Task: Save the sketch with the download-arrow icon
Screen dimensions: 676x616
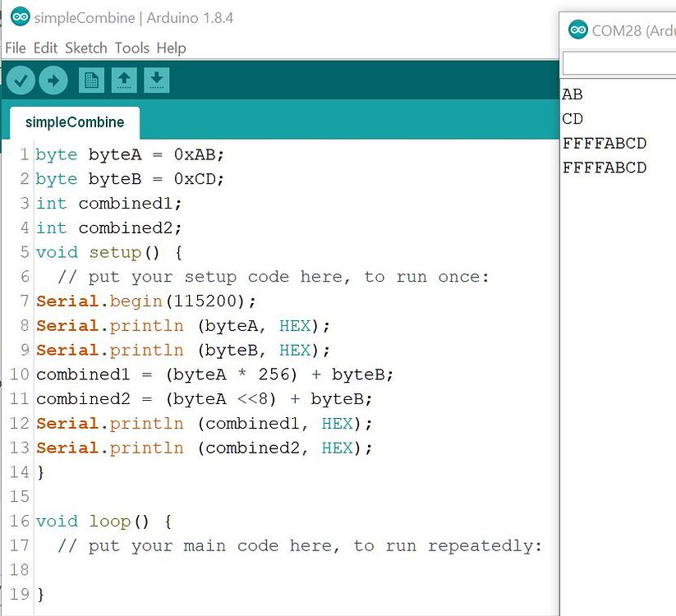Action: pyautogui.click(x=158, y=79)
